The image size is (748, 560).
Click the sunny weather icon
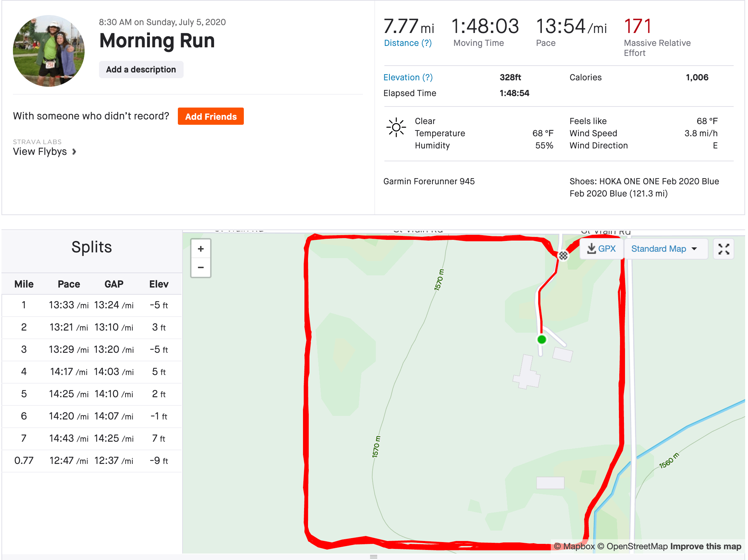(x=396, y=127)
